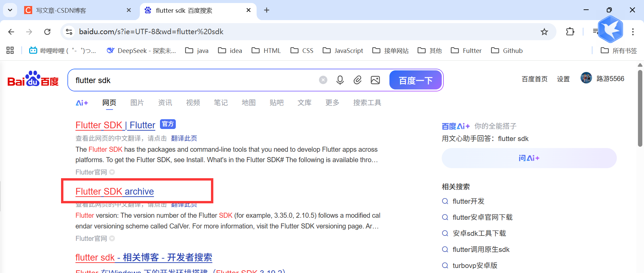Open 设置 in Baidu header
The width and height of the screenshot is (644, 273).
[x=563, y=79]
